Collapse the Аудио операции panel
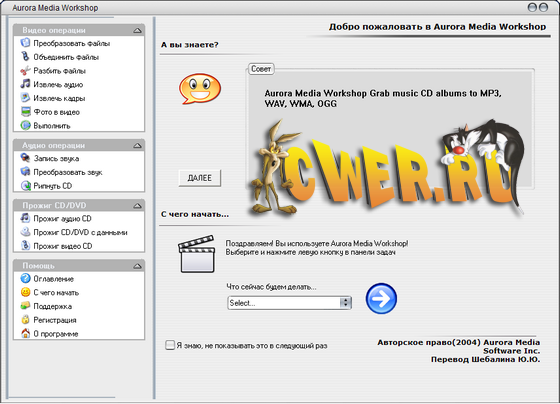The width and height of the screenshot is (560, 404). [138, 145]
